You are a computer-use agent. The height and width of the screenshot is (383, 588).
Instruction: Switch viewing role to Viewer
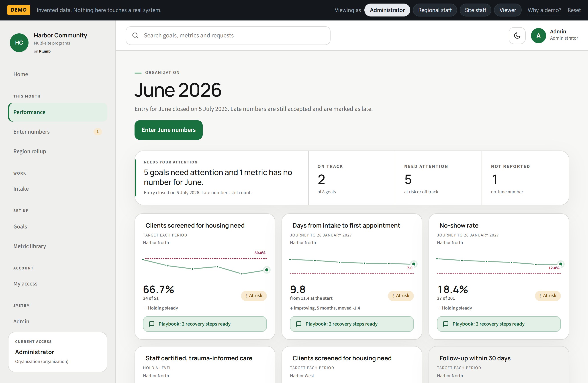point(508,10)
